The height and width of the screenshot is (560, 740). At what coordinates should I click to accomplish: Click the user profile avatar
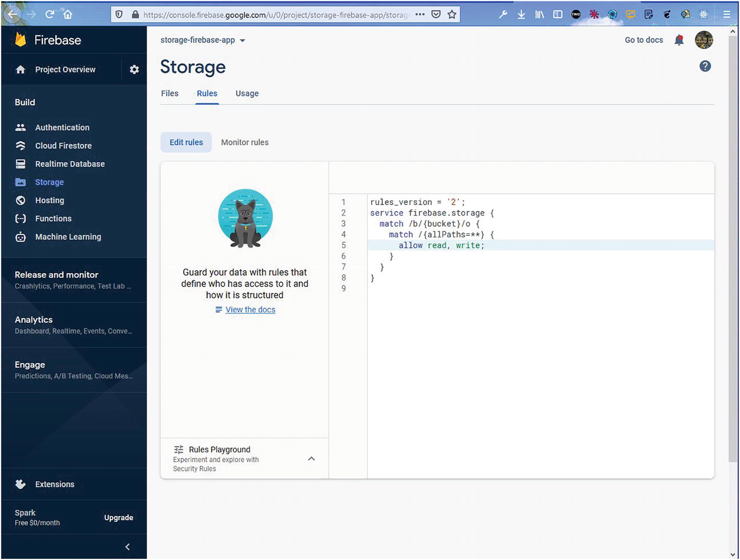[x=704, y=40]
